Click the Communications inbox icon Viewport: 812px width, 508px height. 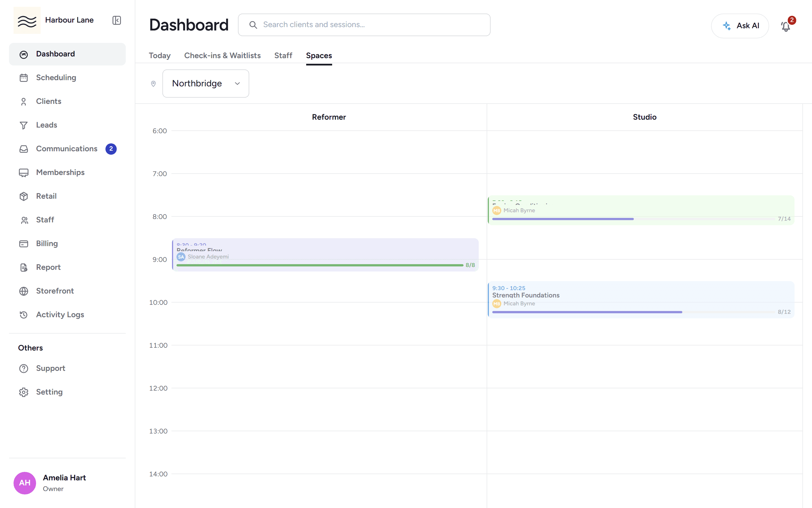[x=23, y=149]
